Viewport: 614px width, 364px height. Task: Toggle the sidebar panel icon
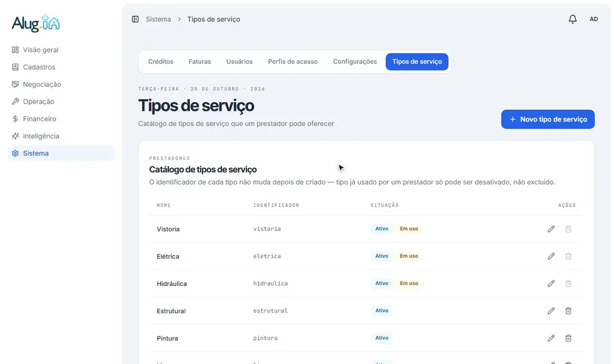(x=135, y=19)
